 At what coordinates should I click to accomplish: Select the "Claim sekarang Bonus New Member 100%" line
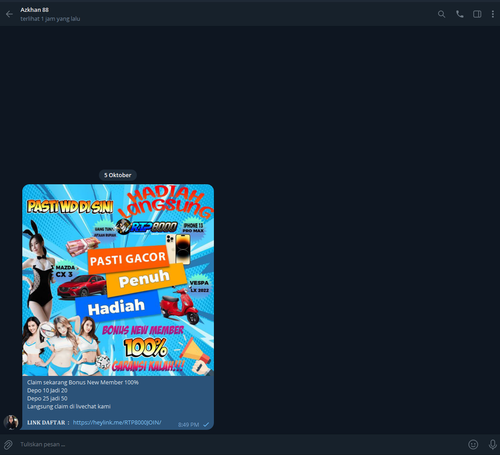[83, 382]
